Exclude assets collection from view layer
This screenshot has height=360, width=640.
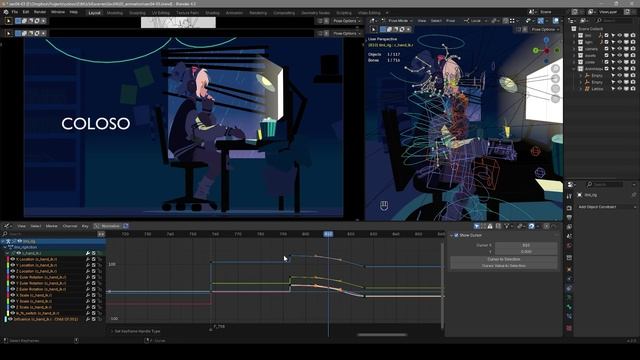(606, 56)
